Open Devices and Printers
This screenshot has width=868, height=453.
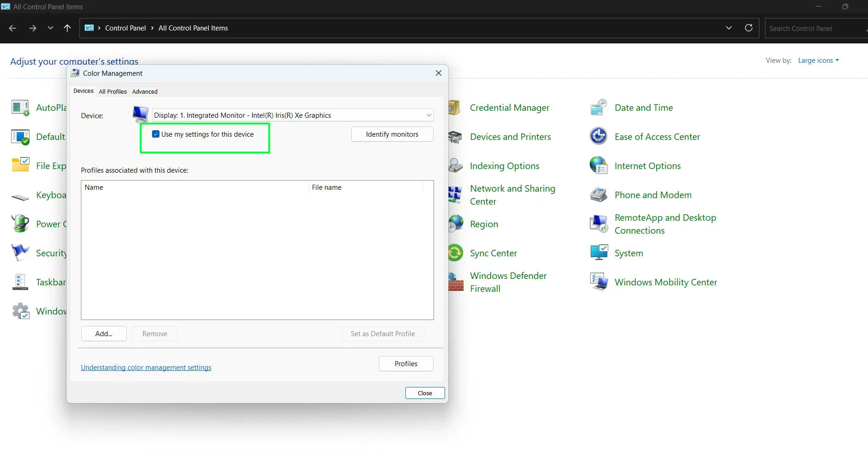510,136
